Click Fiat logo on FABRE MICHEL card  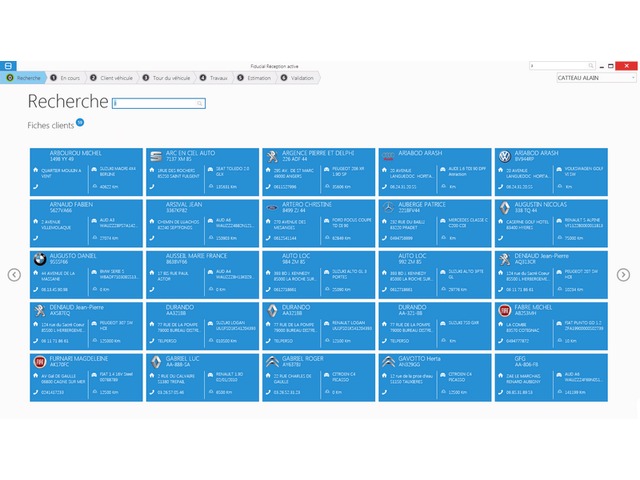[505, 311]
